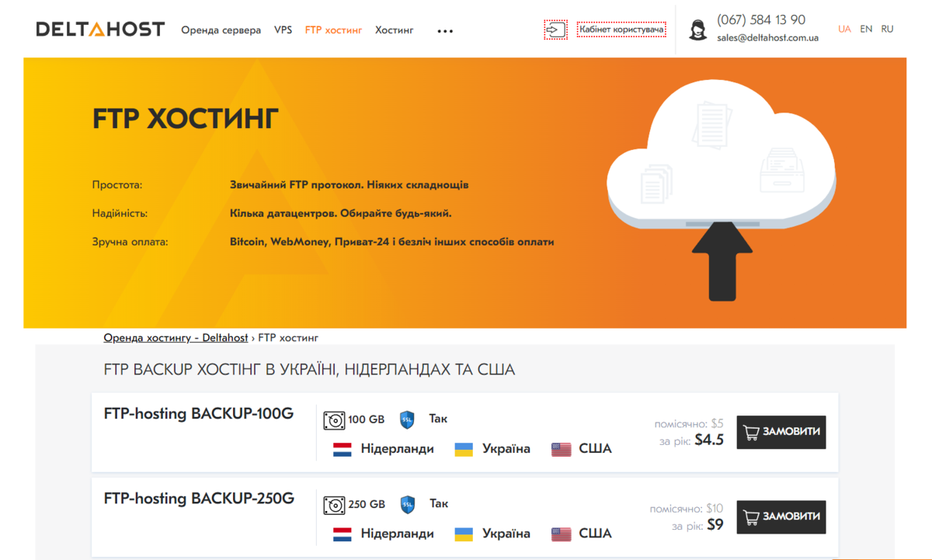Screen dimensions: 932x560
Task: Click the support operator avatar icon
Action: [697, 30]
